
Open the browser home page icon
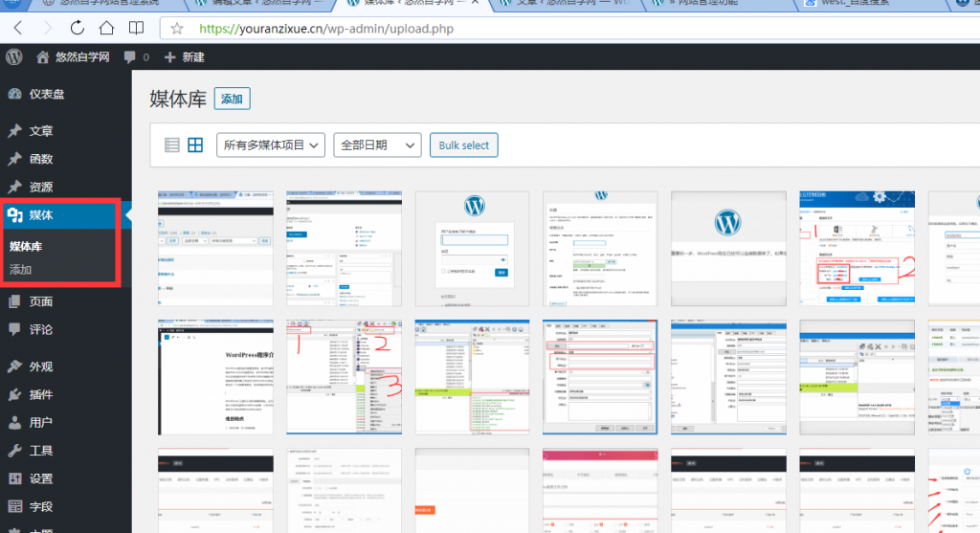[106, 28]
